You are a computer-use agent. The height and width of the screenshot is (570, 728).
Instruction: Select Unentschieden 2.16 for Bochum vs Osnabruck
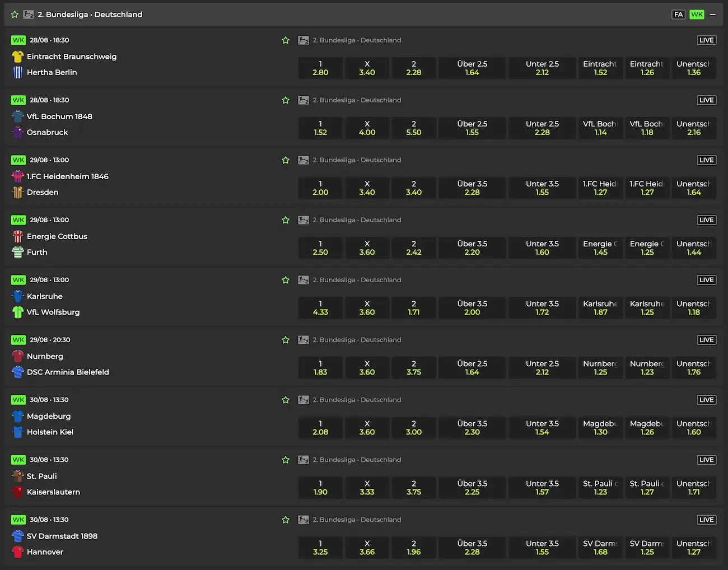click(x=694, y=128)
